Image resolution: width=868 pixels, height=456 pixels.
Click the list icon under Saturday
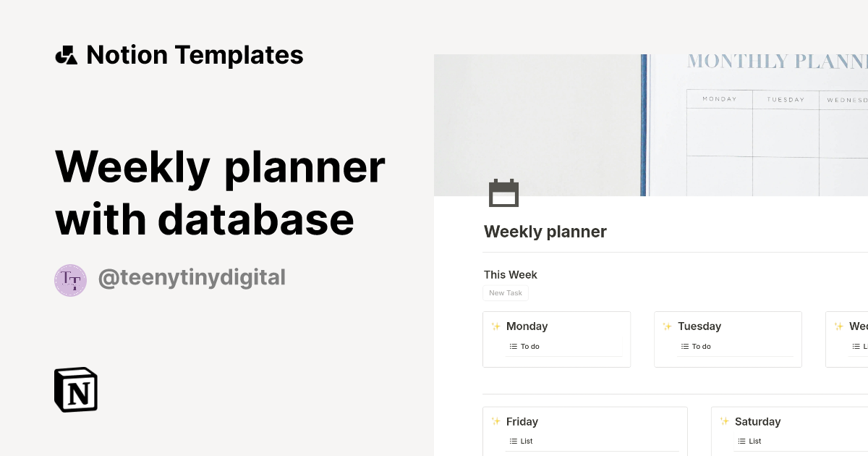741,441
